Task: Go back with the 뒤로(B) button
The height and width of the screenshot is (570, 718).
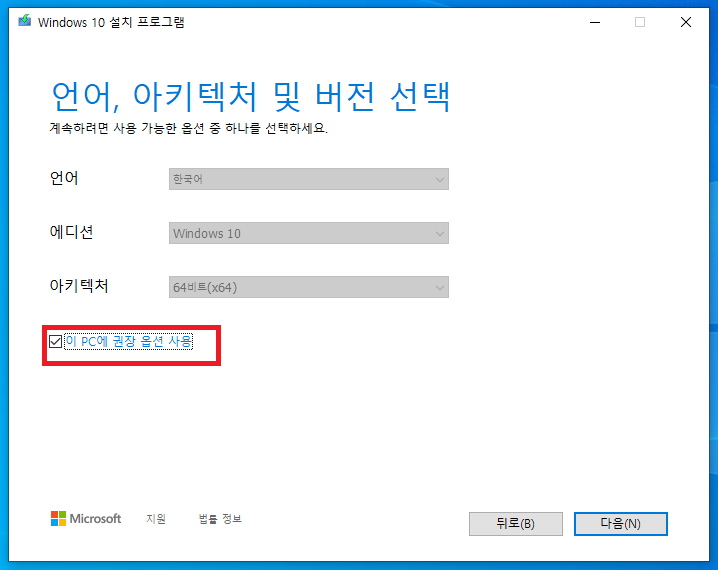Action: (516, 524)
